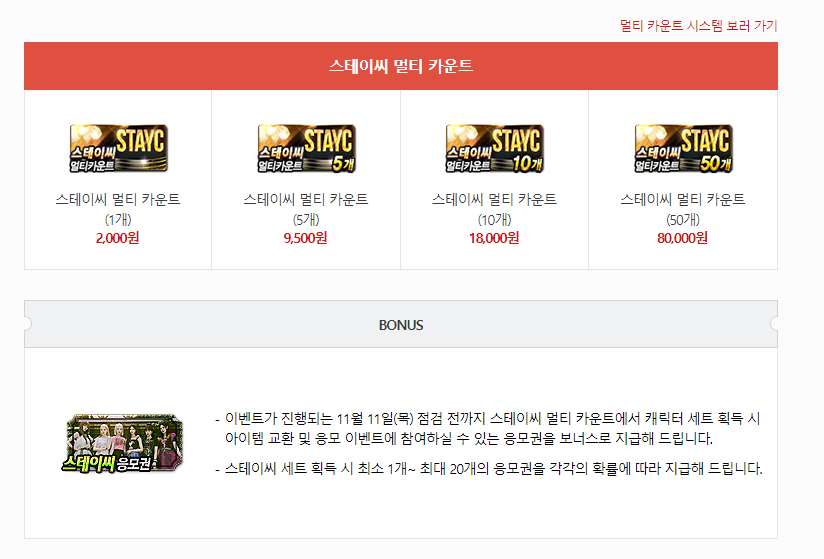Click the bonus line starting 이벤트가 진행되는 11월 11일
Image resolution: width=824 pixels, height=559 pixels.
coord(492,419)
